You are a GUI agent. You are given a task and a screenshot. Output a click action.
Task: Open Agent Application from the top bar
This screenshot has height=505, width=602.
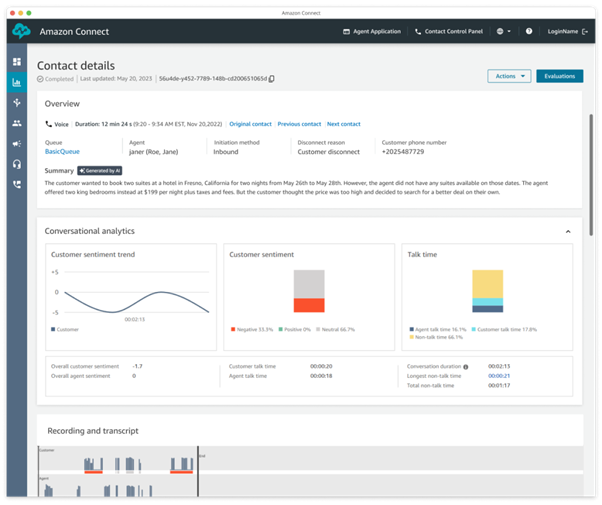370,32
